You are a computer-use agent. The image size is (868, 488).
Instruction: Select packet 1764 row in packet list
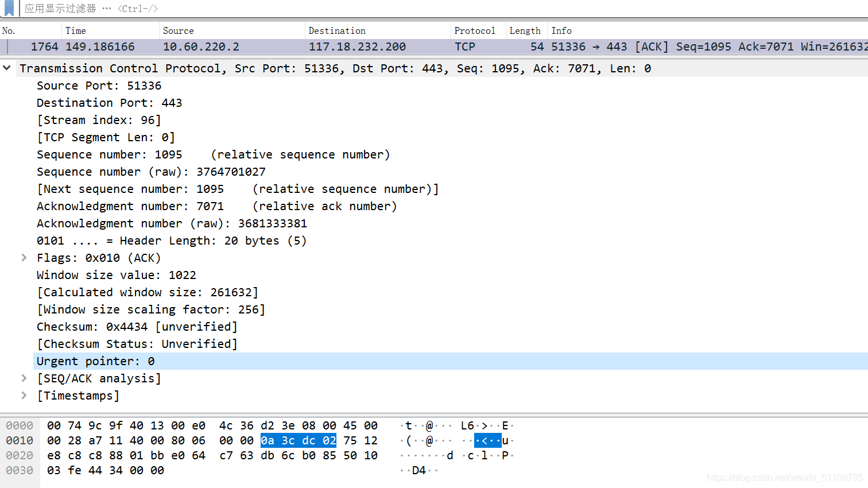pos(434,47)
